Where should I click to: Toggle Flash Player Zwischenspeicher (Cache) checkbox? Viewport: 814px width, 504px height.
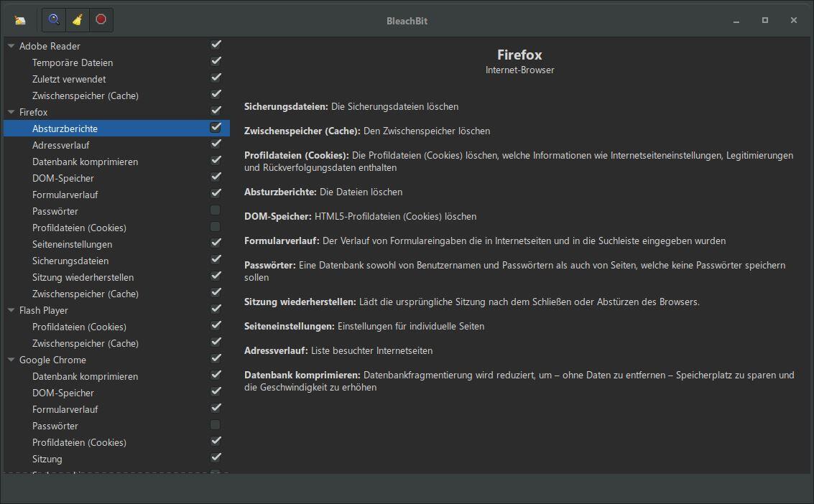216,342
